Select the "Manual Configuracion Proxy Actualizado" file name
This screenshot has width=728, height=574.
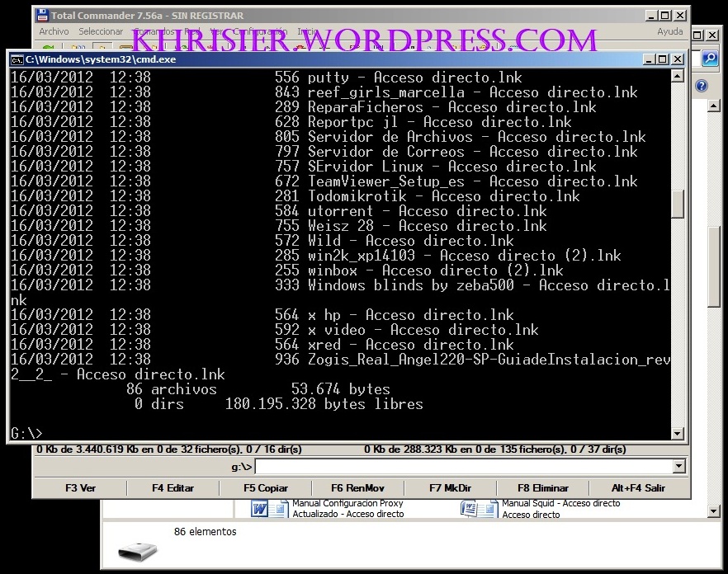(x=347, y=509)
